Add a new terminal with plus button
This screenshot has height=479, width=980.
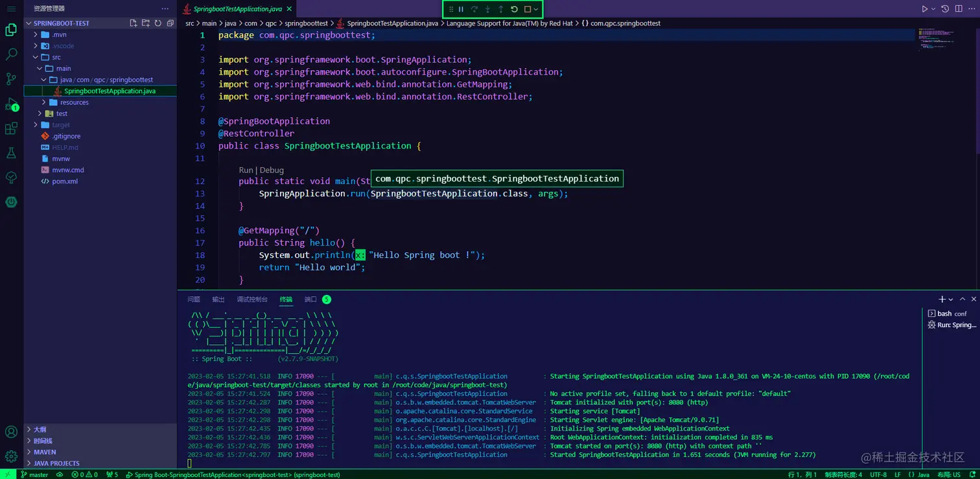942,299
